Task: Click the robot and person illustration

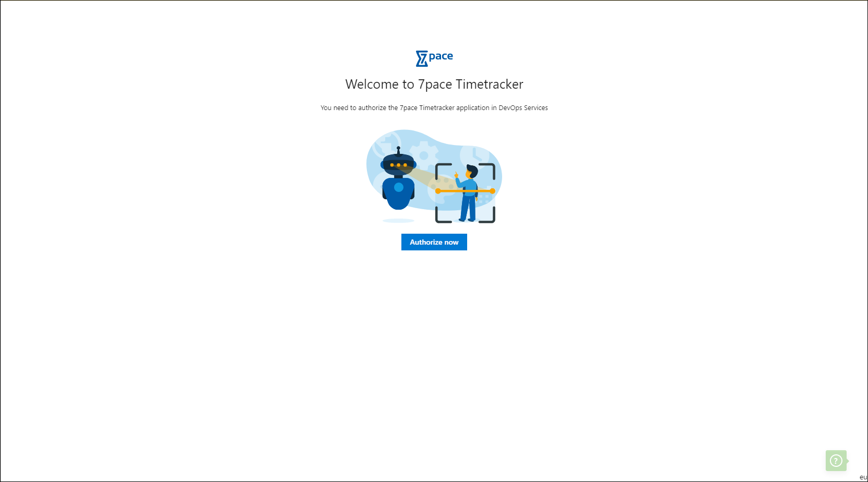Action: coord(434,176)
